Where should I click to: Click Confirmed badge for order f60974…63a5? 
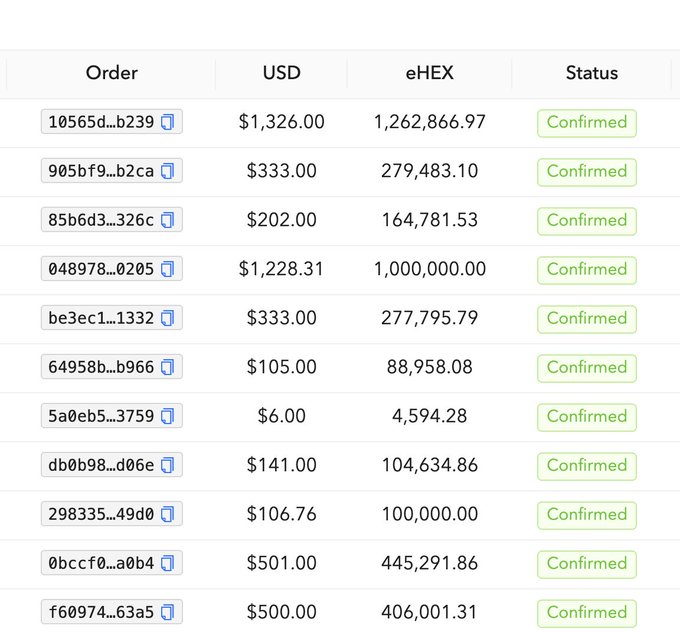(x=587, y=613)
